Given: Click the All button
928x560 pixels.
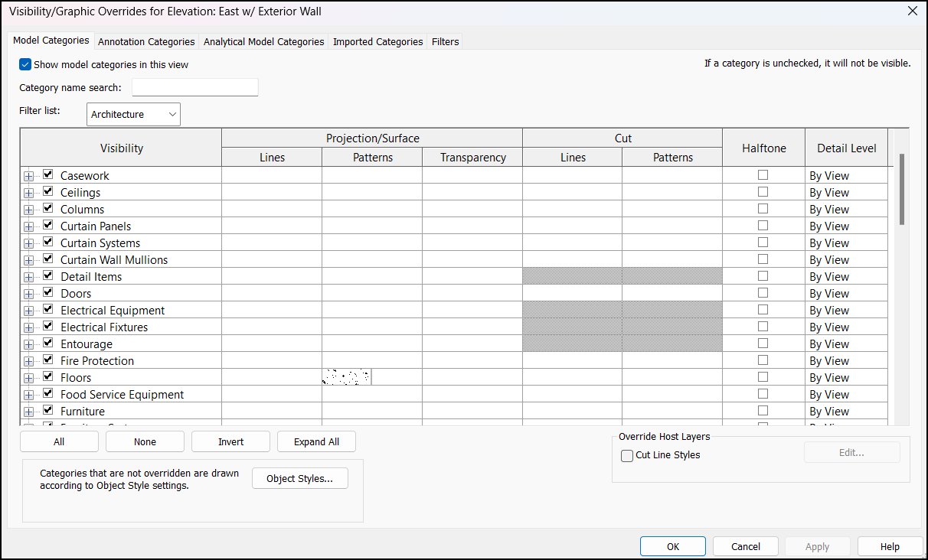Looking at the screenshot, I should (59, 441).
